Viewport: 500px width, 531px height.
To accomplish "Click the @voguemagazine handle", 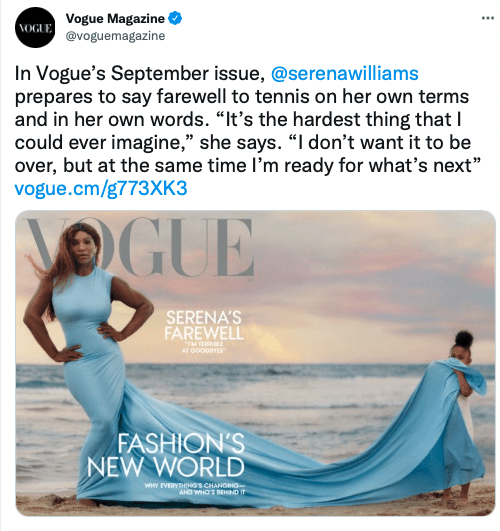I will [x=115, y=36].
